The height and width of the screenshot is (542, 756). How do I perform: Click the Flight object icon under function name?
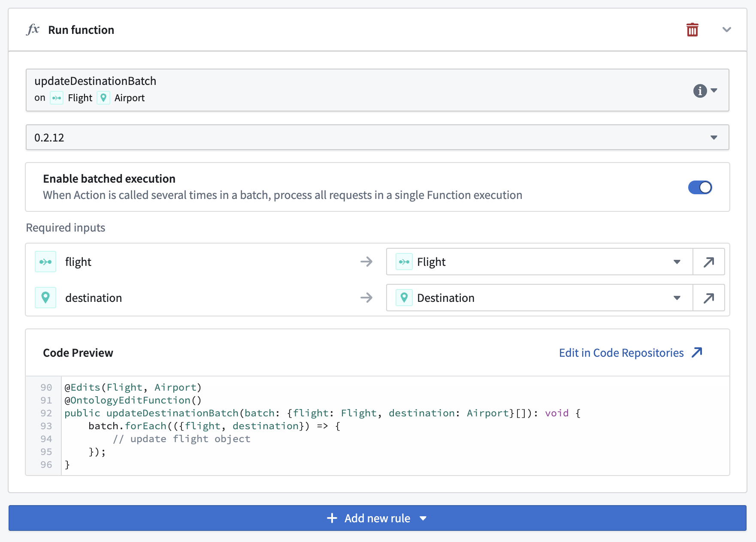pos(57,98)
